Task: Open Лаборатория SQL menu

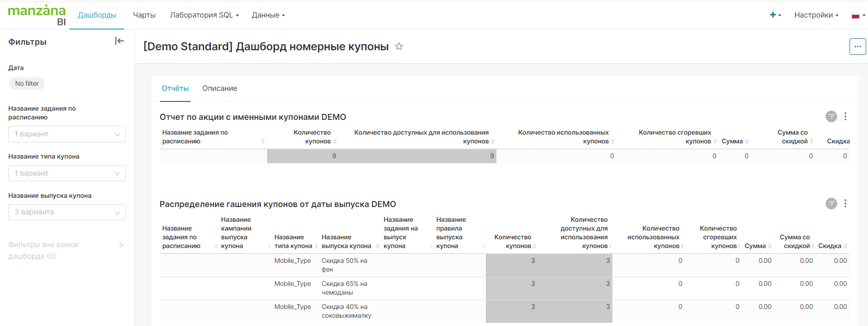Action: [204, 15]
